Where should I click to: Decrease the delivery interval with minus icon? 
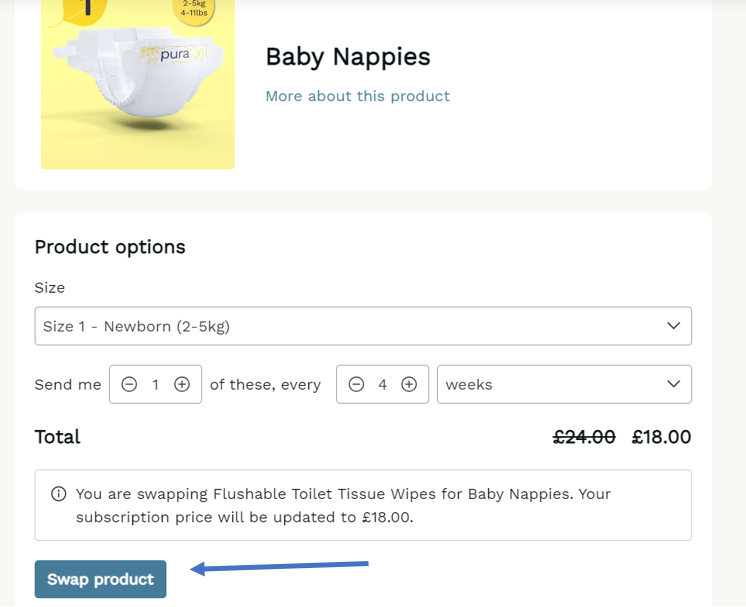click(x=356, y=384)
